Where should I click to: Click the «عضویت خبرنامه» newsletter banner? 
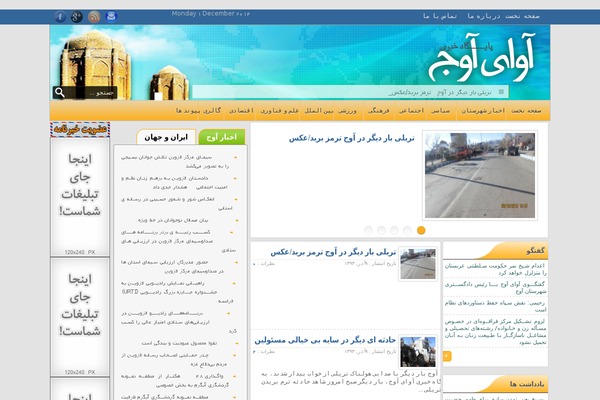80,129
